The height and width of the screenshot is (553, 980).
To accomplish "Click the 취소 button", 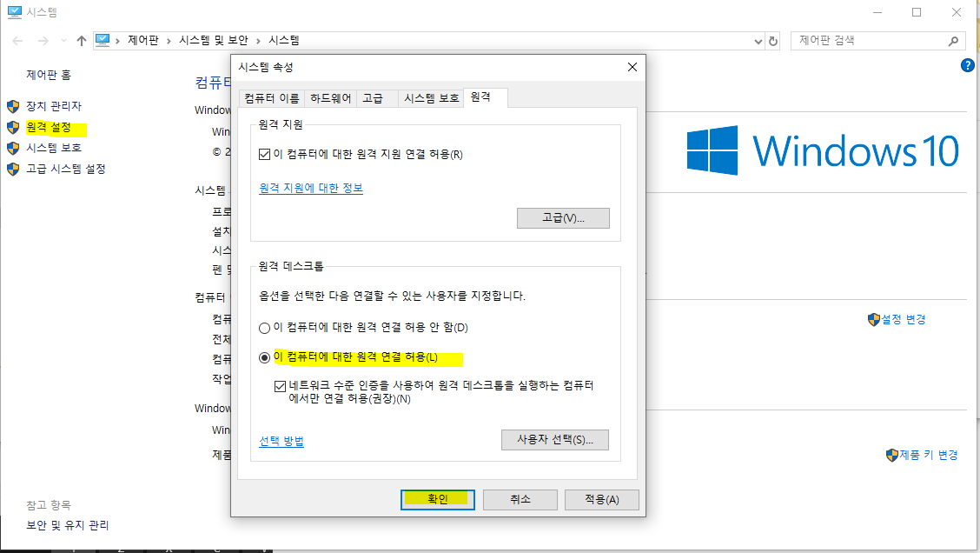I will (x=520, y=499).
